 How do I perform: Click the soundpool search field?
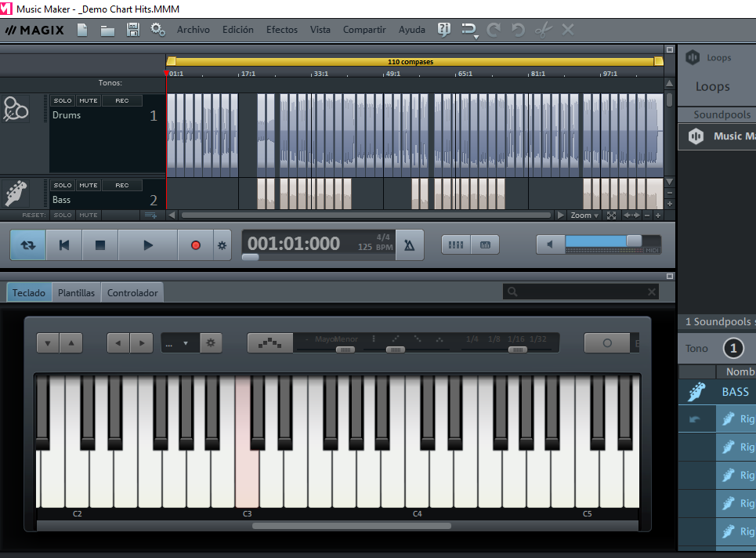pos(580,292)
